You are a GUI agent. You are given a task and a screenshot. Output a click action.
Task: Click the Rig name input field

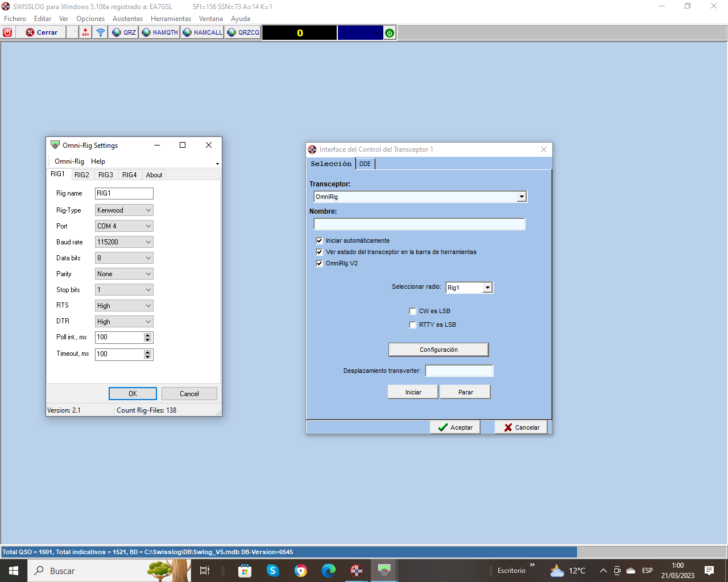click(x=124, y=193)
